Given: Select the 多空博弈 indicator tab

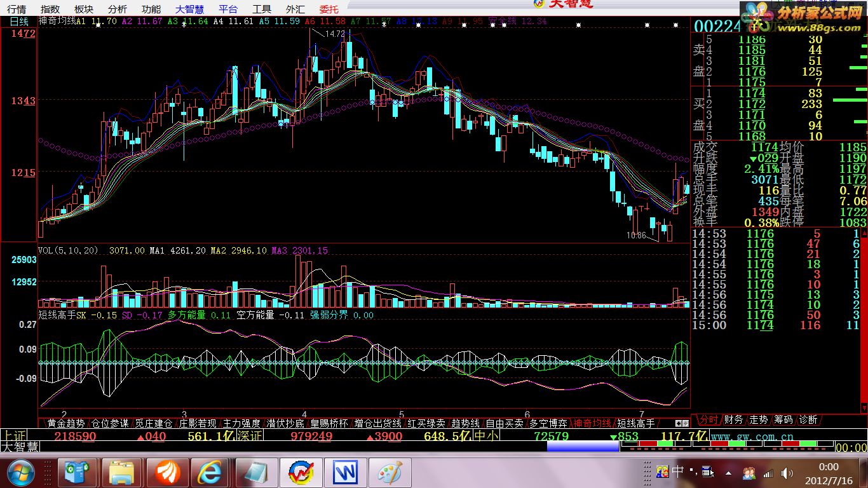Looking at the screenshot, I should [548, 423].
